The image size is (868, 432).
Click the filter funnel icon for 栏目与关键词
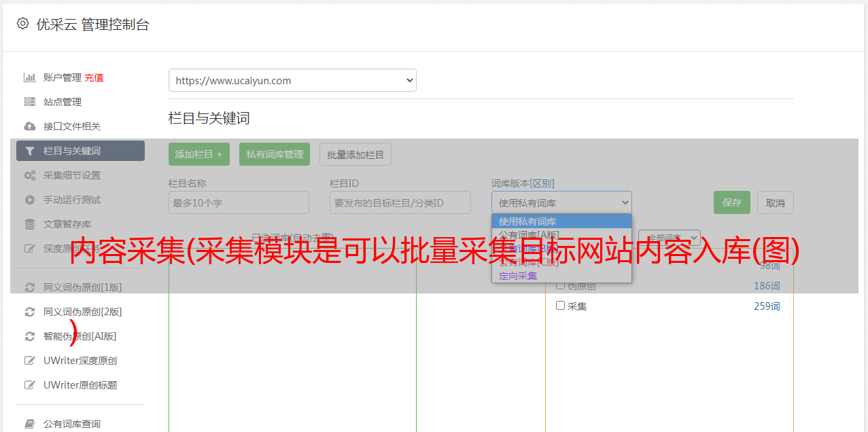pos(29,151)
